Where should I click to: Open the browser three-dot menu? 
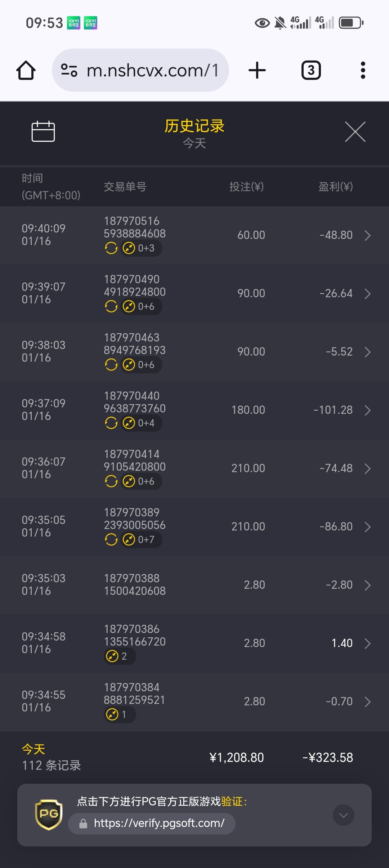(363, 70)
